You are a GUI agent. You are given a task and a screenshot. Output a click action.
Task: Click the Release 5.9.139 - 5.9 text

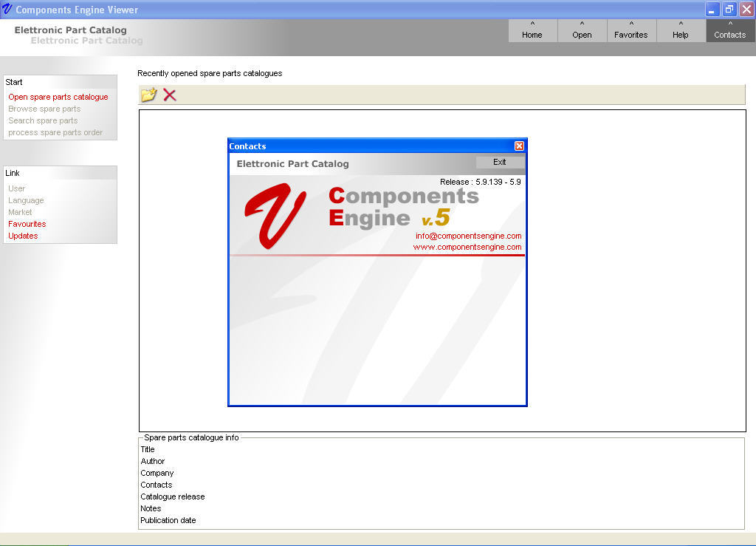coord(480,182)
